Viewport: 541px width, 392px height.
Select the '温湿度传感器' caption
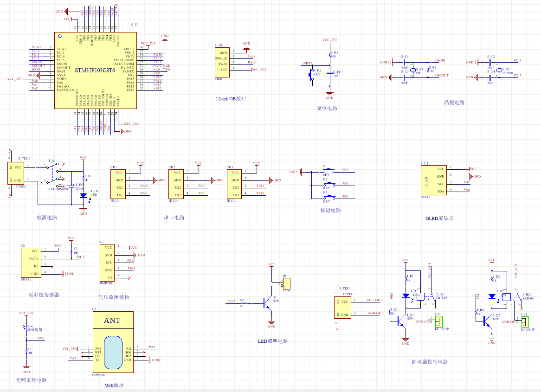(x=44, y=295)
